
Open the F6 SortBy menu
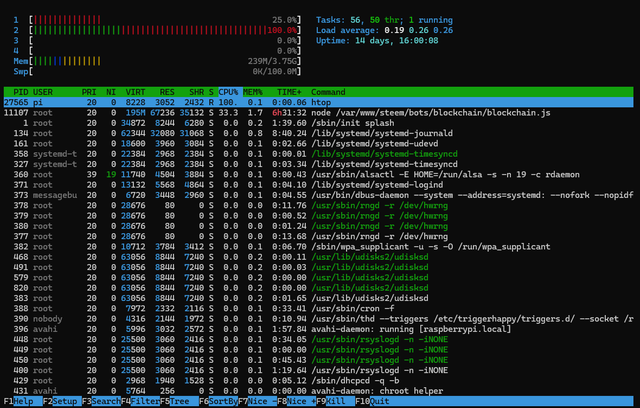click(218, 401)
